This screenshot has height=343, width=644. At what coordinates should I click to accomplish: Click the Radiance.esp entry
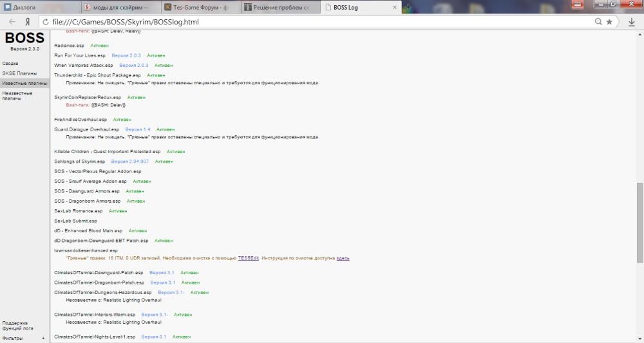(69, 46)
